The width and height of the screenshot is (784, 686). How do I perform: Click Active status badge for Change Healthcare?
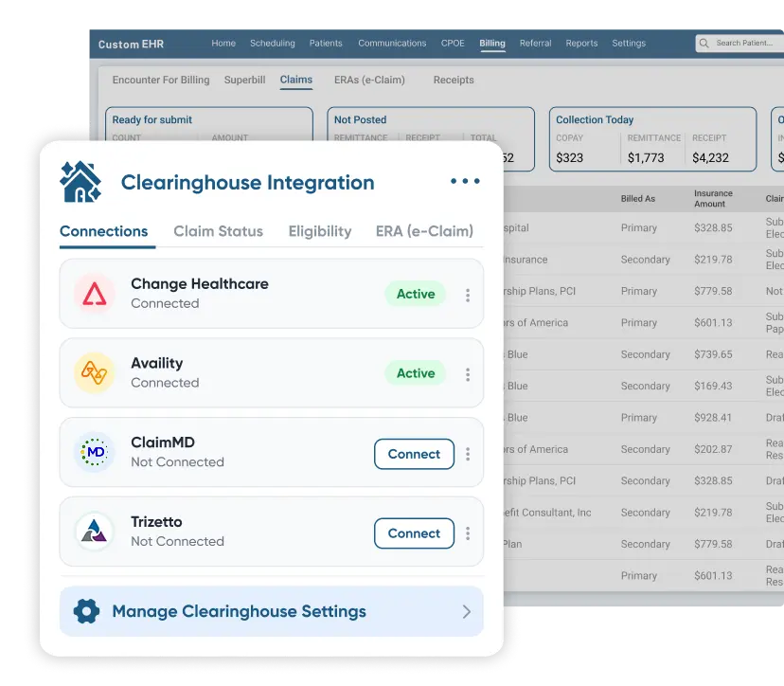[x=416, y=294]
